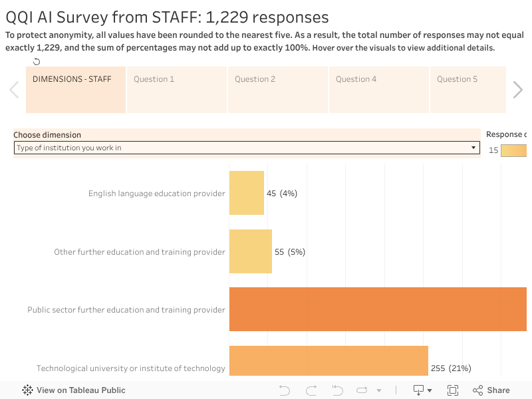Open View on Tableau Public link
The height and width of the screenshot is (399, 532).
[74, 390]
